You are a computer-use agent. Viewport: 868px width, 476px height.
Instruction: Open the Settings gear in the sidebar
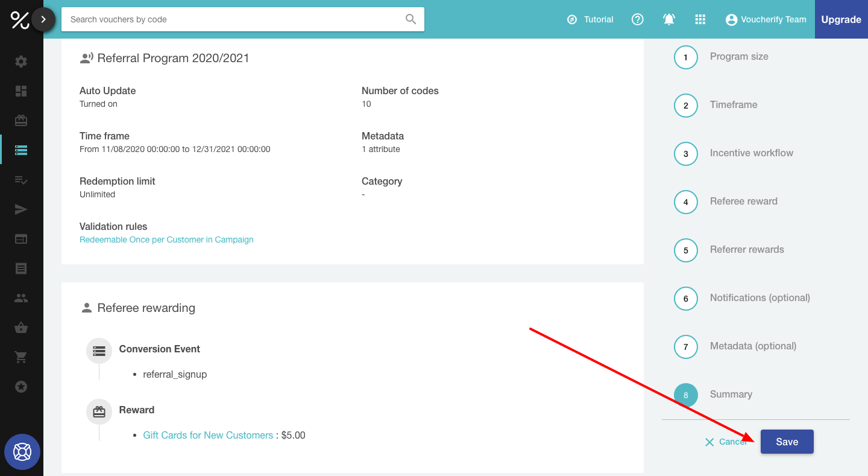[21, 61]
